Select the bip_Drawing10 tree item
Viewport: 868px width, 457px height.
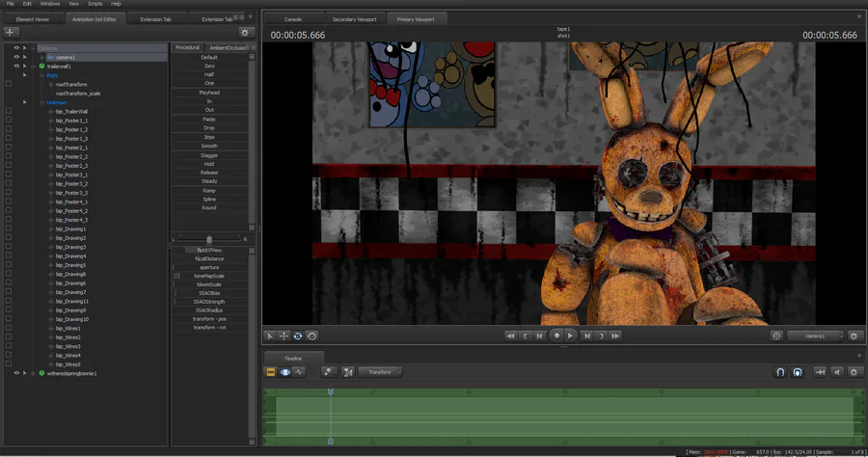[x=71, y=319]
